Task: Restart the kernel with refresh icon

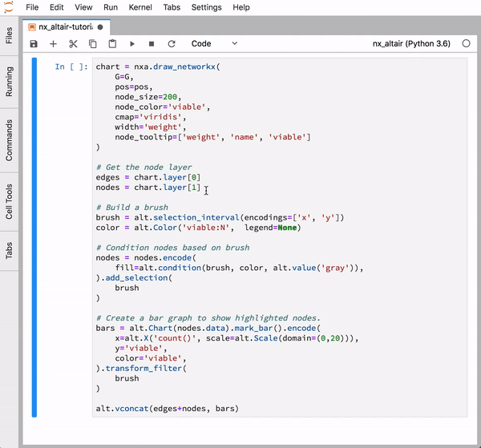Action: 172,44
